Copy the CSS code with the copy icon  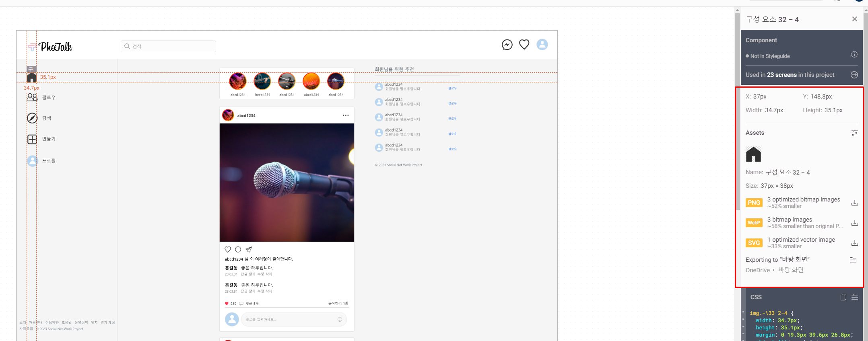pos(843,297)
